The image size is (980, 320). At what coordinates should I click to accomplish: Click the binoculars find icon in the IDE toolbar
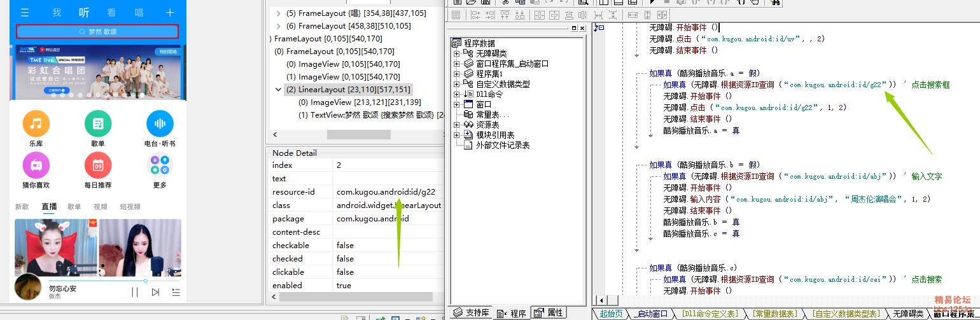tap(774, 3)
